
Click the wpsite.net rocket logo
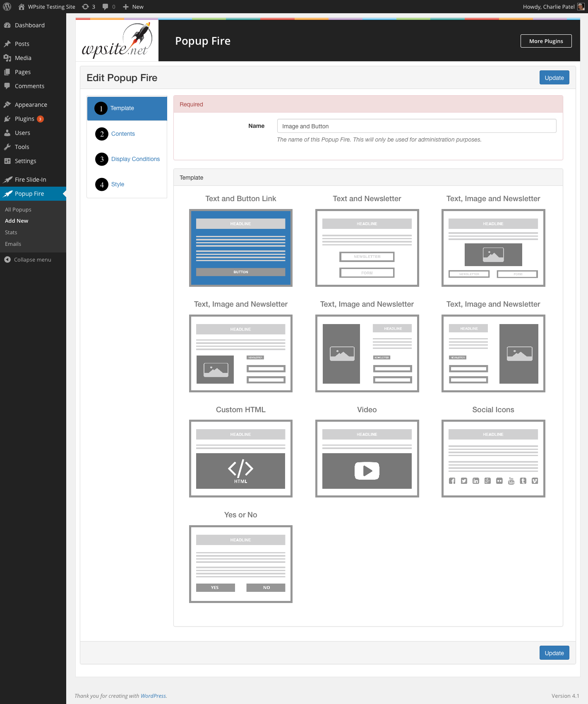click(117, 41)
